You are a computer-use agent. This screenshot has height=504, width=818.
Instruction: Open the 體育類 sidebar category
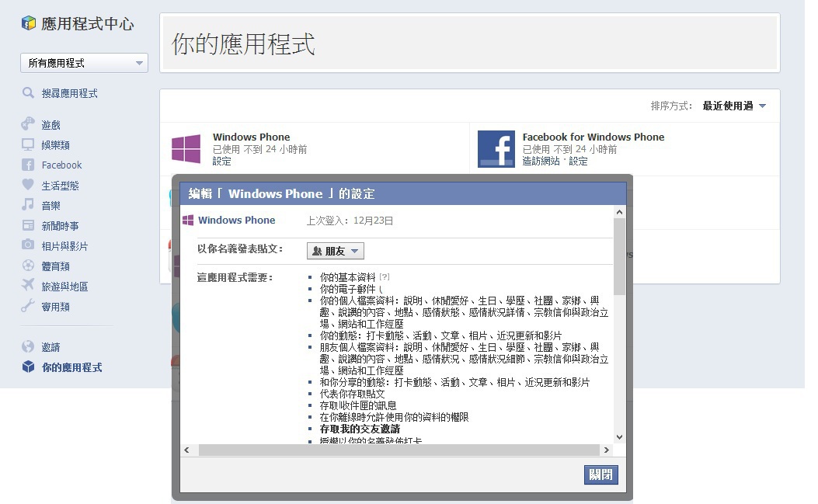56,266
